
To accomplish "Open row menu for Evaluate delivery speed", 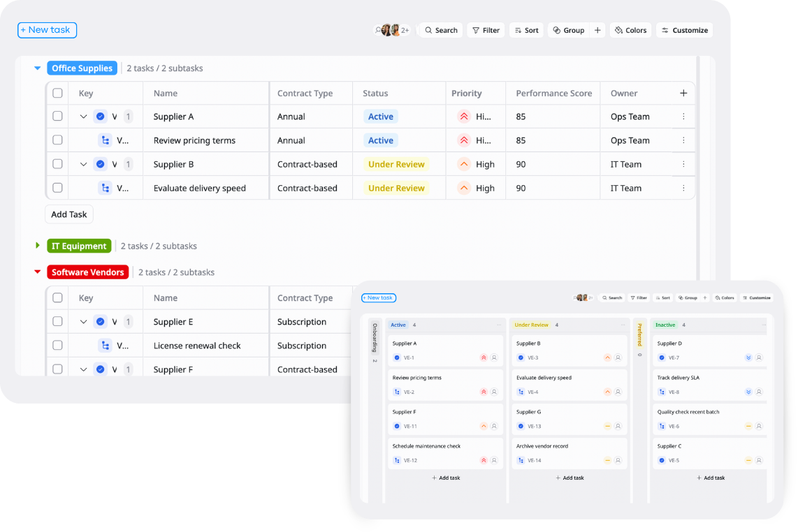I will point(683,189).
